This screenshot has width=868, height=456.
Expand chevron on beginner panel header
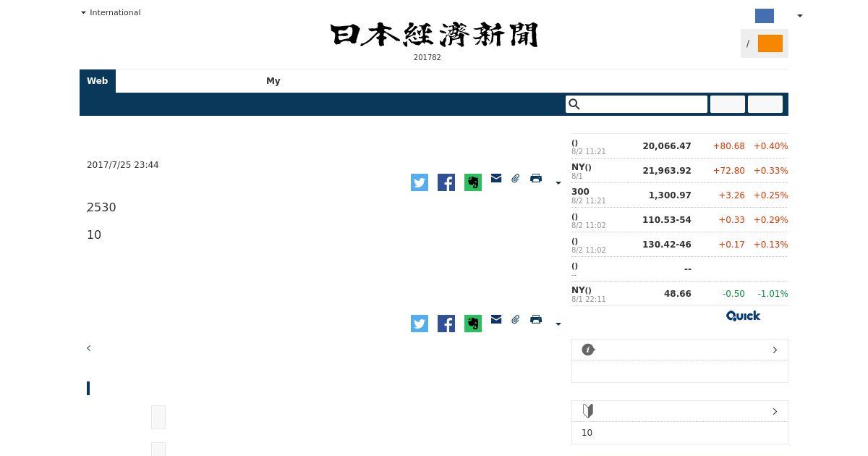[775, 411]
